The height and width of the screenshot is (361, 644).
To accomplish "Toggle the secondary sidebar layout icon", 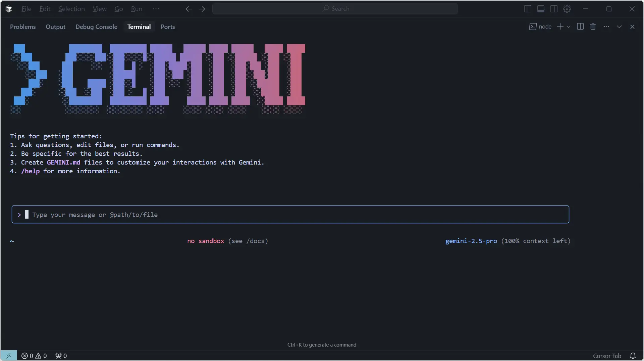I will 554,9.
